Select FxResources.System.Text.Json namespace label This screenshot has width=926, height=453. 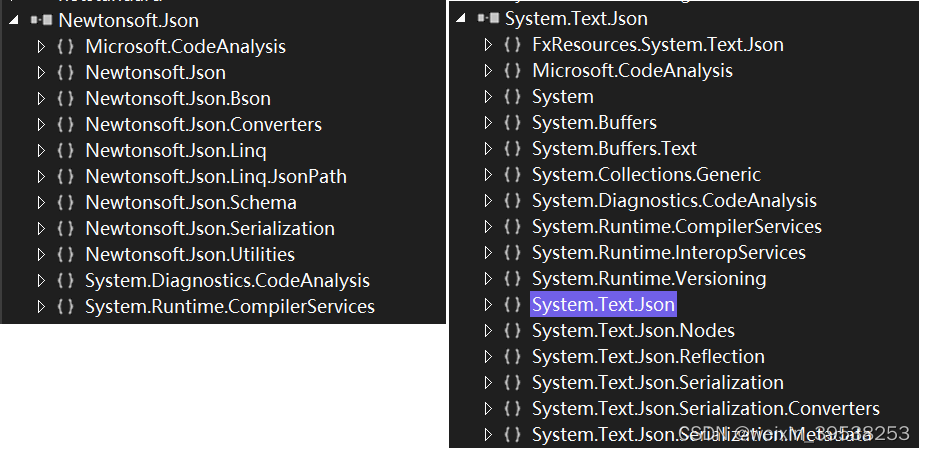(x=658, y=45)
